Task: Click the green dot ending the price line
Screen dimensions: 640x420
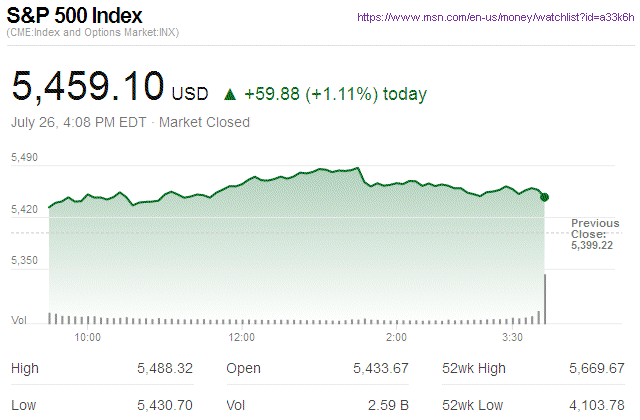Action: point(544,197)
